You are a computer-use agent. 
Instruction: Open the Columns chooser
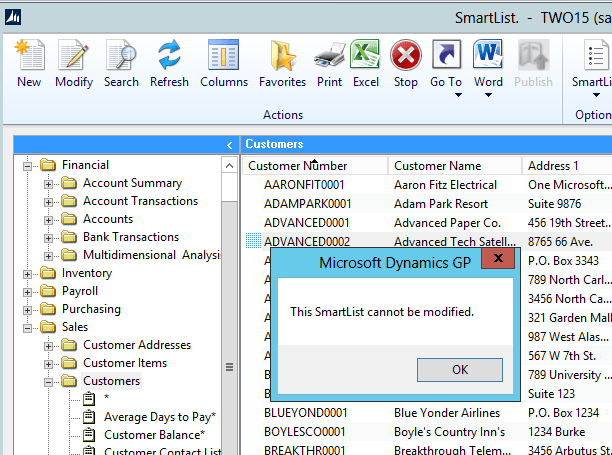[223, 55]
